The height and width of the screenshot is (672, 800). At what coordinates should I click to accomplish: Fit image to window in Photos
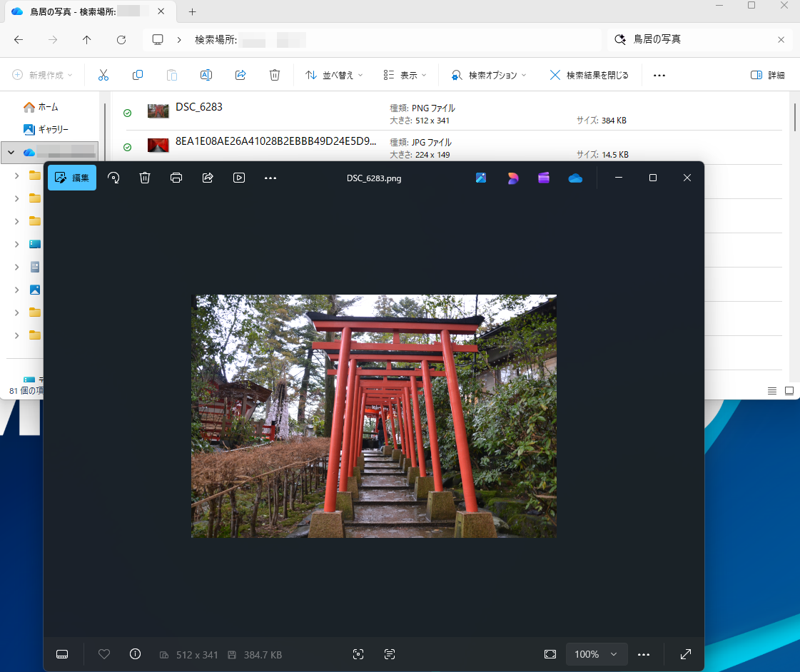[x=550, y=654]
